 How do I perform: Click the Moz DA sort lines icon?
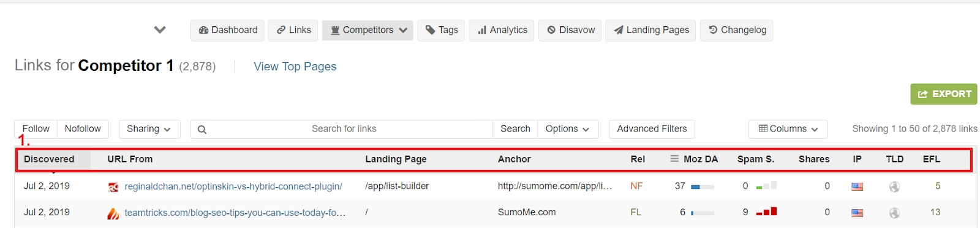[674, 158]
